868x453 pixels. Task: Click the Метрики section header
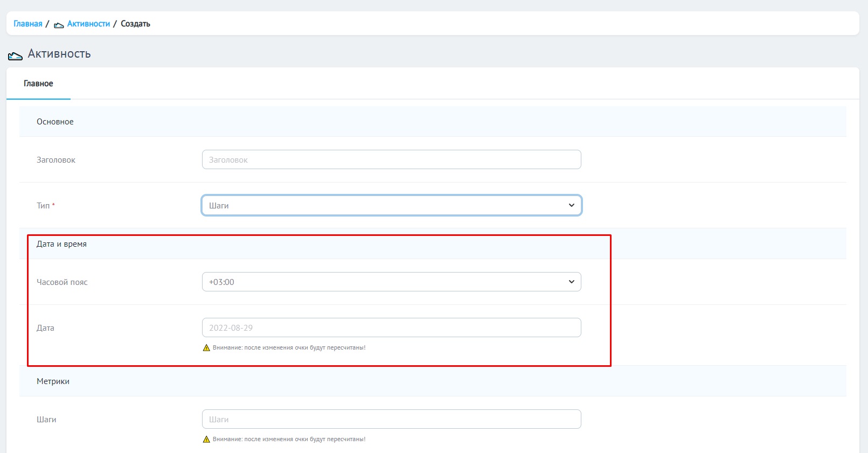[53, 381]
